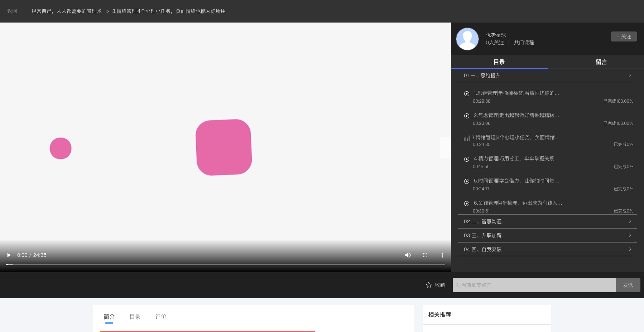Click the video progress bar

pyautogui.click(x=225, y=264)
